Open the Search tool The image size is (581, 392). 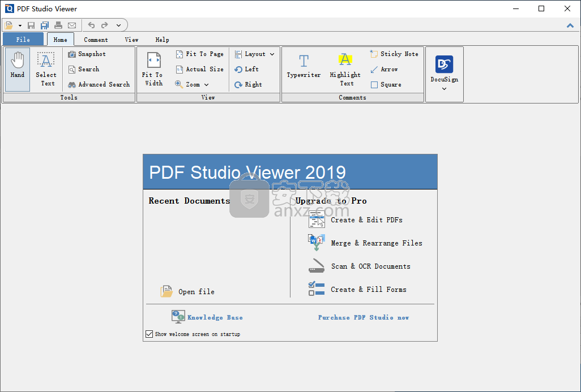pos(84,69)
